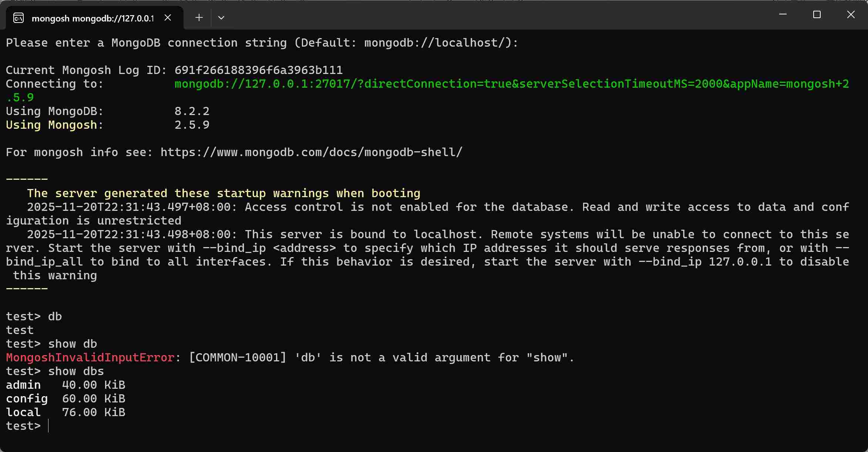Close the mongosh terminal tab

click(x=168, y=17)
